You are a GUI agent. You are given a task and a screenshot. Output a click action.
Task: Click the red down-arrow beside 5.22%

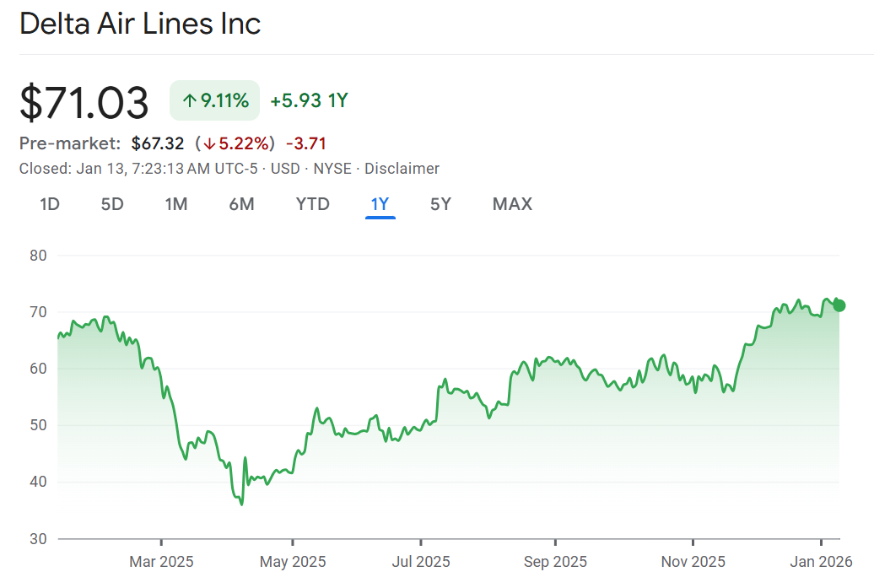click(x=209, y=143)
